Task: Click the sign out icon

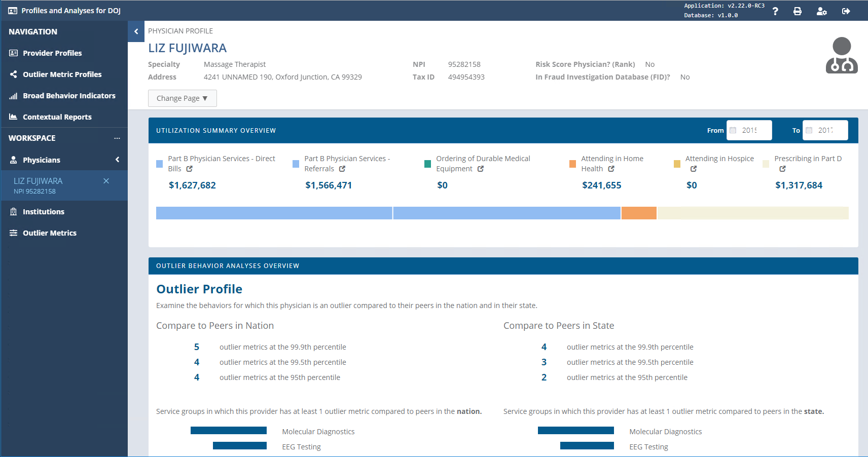Action: coord(846,11)
